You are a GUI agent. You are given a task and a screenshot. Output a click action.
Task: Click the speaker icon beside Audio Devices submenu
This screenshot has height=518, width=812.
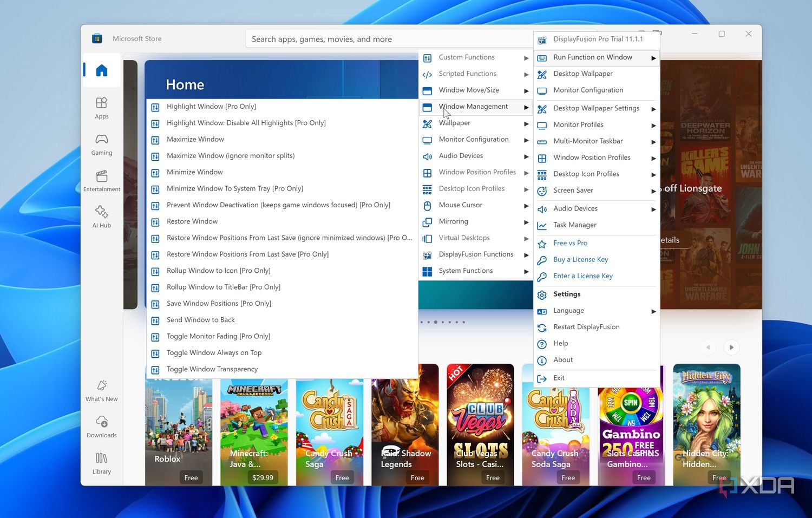click(427, 156)
